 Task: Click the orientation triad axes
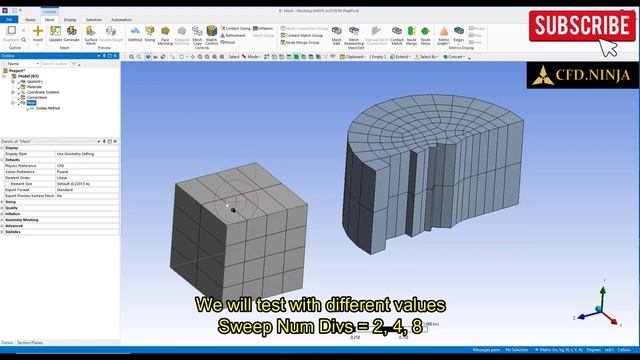point(599,304)
